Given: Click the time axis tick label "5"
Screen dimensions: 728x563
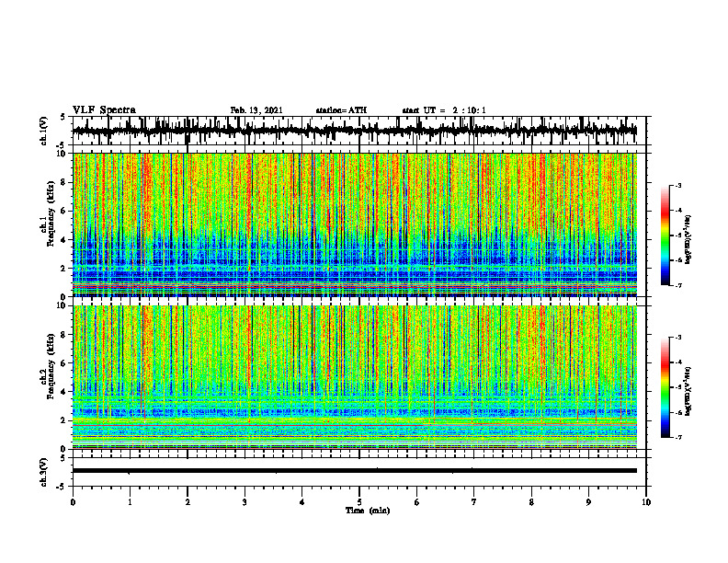Looking at the screenshot, I should tap(359, 502).
